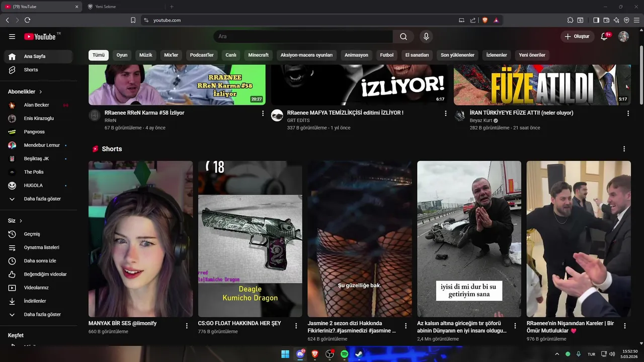Toggle the Brave sidebar panel icon
The height and width of the screenshot is (362, 644).
coord(596,20)
